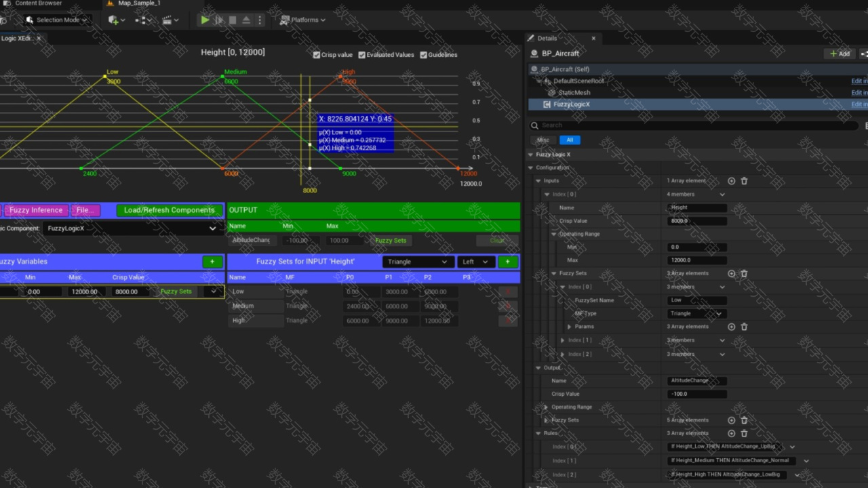The height and width of the screenshot is (488, 868).
Task: Add element to Rules array
Action: [x=731, y=433]
